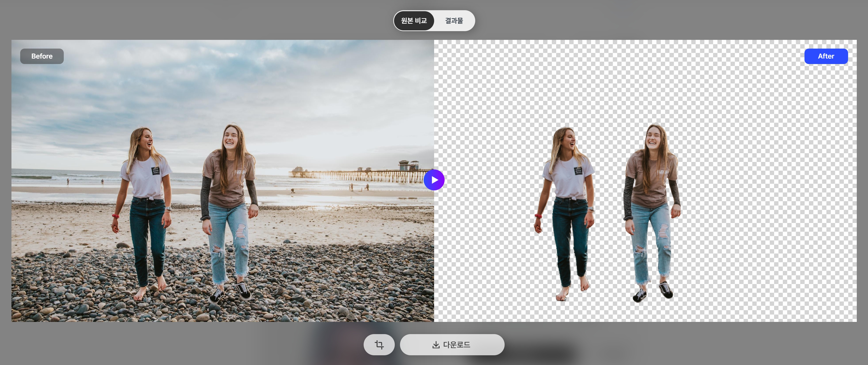Click the blue After label badge
This screenshot has height=365, width=868.
826,56
